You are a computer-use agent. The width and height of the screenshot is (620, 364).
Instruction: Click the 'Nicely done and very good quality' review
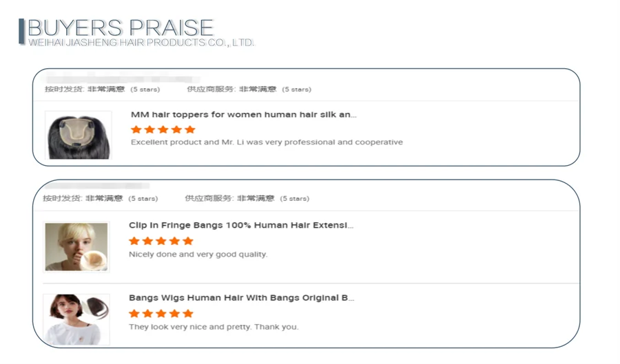click(198, 254)
